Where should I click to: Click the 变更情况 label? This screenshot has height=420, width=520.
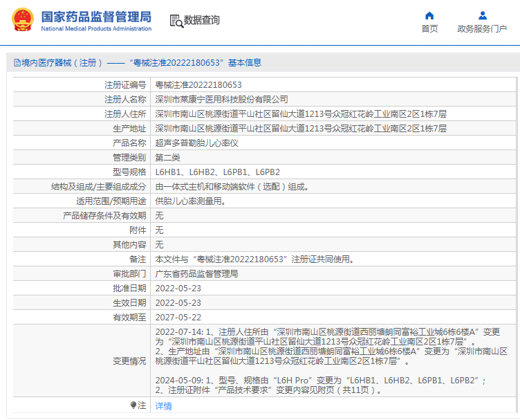pyautogui.click(x=129, y=361)
